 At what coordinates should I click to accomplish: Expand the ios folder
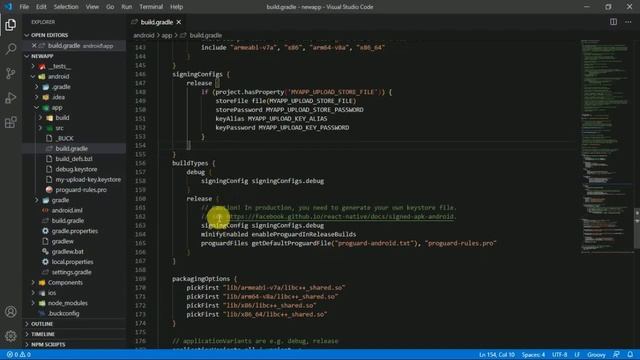point(74,293)
